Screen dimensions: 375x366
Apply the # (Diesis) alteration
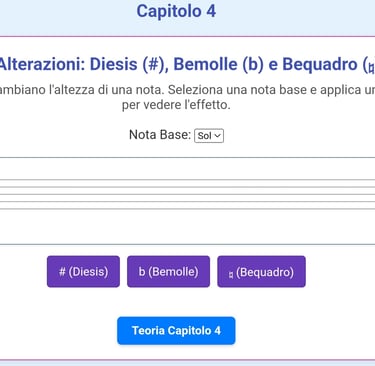(x=83, y=272)
